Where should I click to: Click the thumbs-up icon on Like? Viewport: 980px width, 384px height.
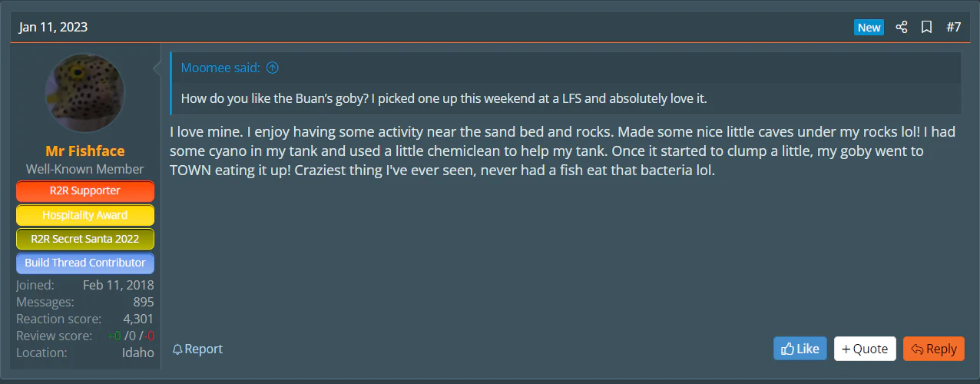coord(787,349)
